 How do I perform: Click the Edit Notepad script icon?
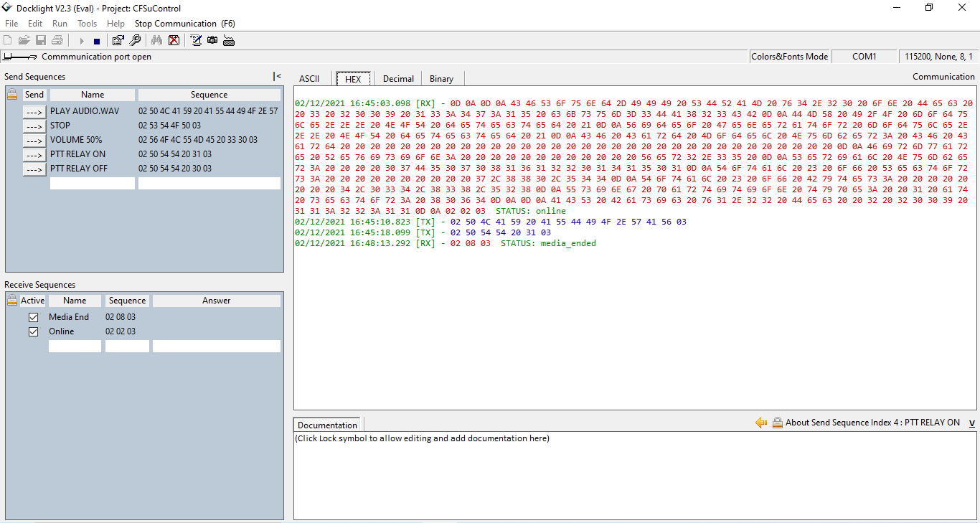pos(196,40)
